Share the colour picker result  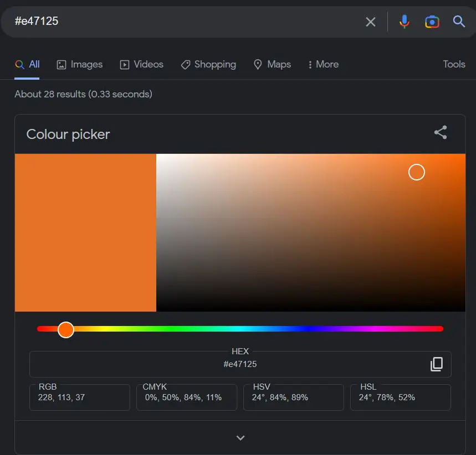(x=441, y=132)
